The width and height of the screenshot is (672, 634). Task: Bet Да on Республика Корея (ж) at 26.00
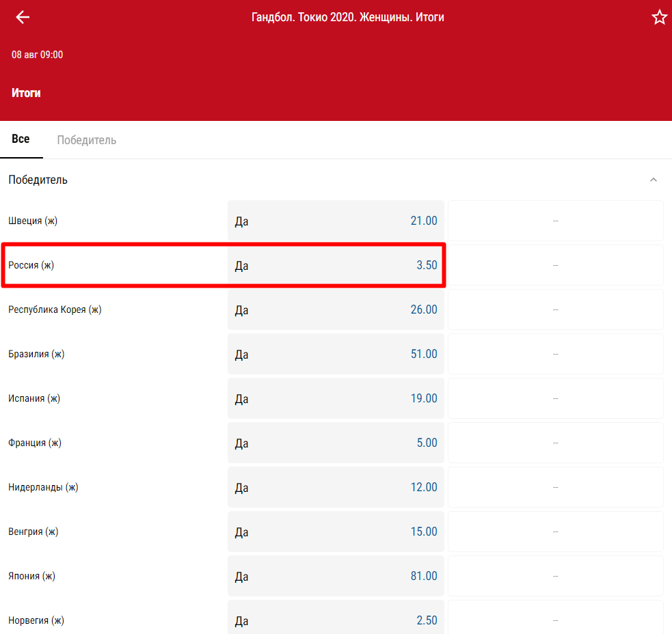tap(336, 309)
